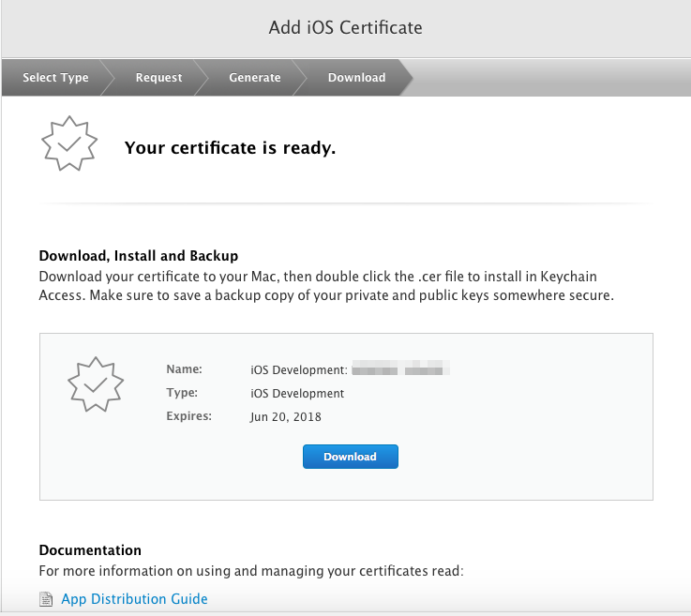
Task: Click the Name label in certificate details
Action: coord(184,369)
